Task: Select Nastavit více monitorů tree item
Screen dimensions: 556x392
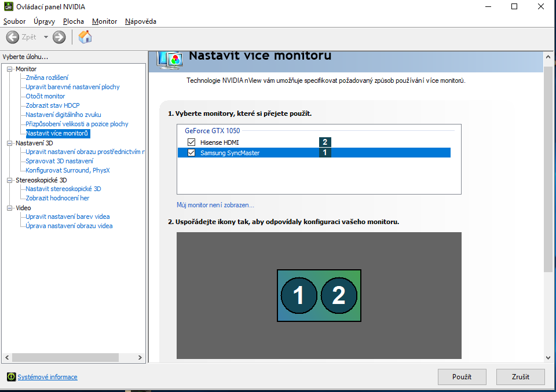Action: coord(58,133)
